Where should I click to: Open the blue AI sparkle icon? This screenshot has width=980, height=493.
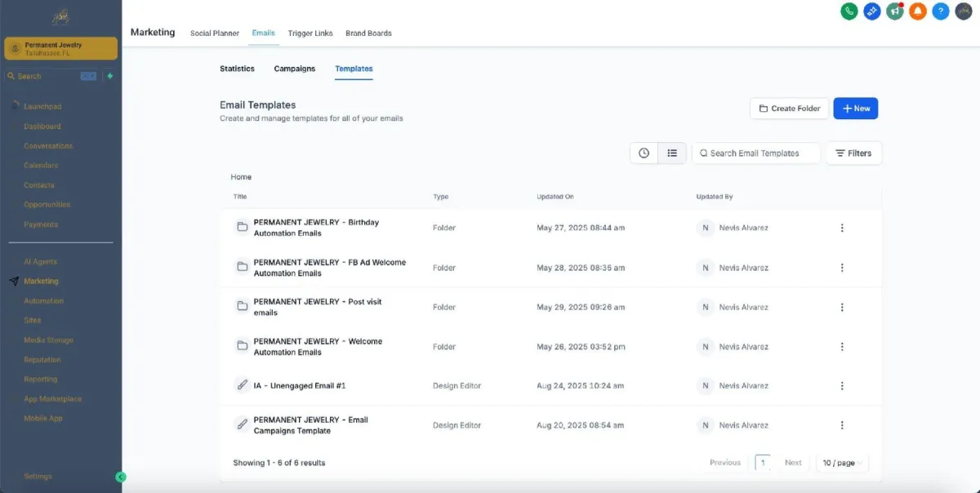point(872,11)
